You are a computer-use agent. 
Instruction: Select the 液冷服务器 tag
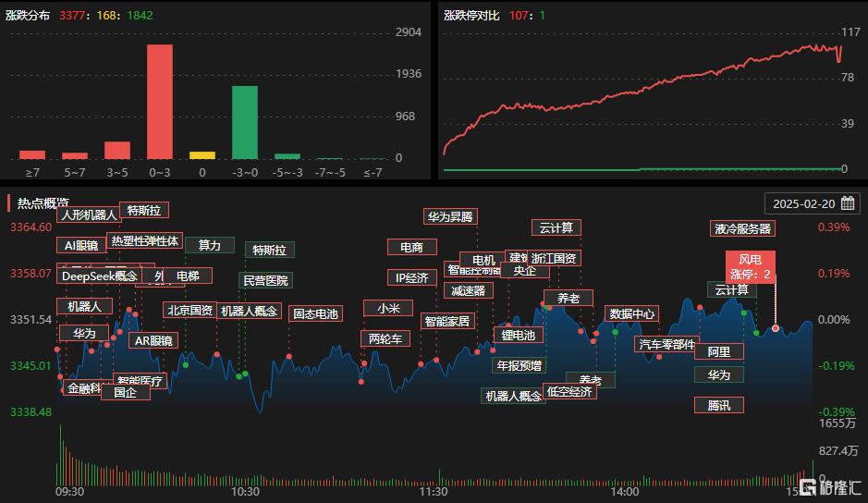click(x=742, y=228)
